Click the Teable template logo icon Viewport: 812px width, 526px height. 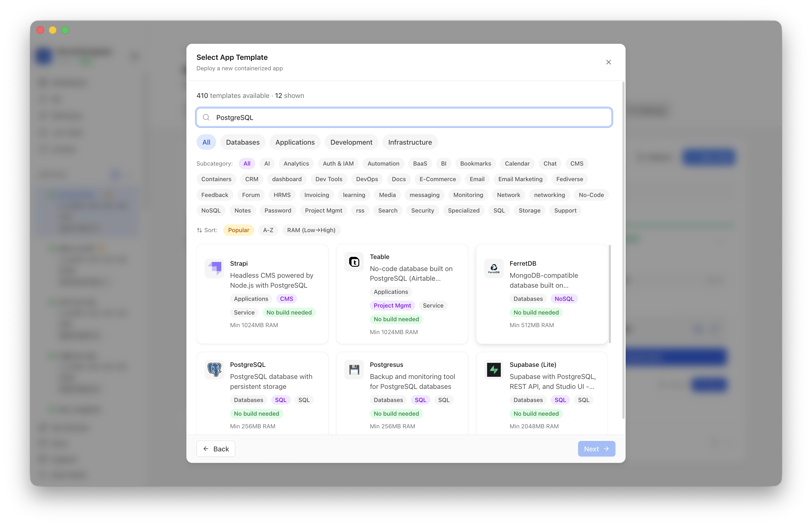point(354,262)
